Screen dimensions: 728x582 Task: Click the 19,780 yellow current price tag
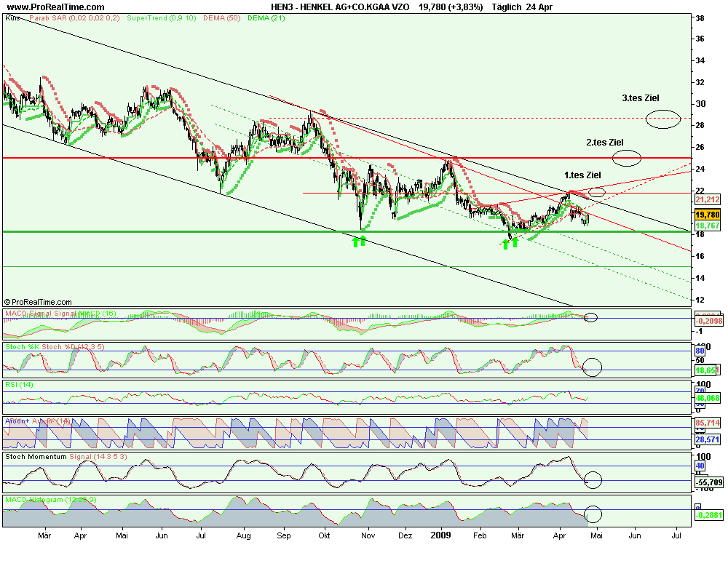(x=707, y=215)
